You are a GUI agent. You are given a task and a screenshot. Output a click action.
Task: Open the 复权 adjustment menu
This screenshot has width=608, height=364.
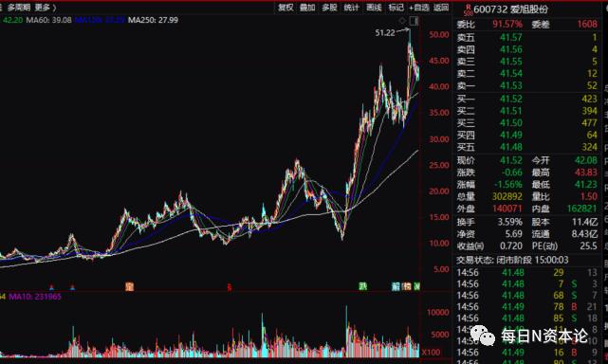click(286, 8)
